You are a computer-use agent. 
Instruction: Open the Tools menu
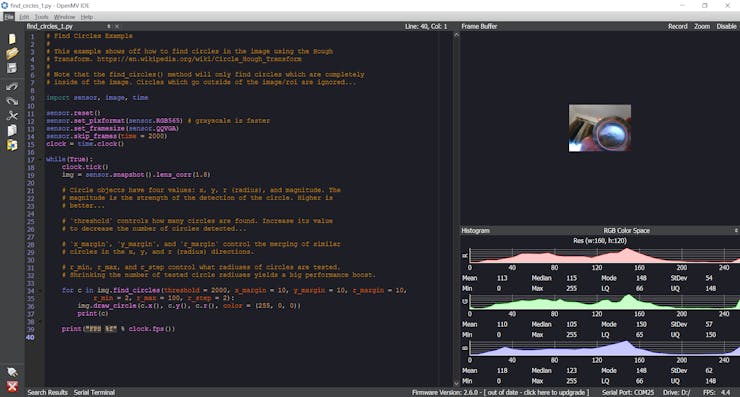click(41, 17)
